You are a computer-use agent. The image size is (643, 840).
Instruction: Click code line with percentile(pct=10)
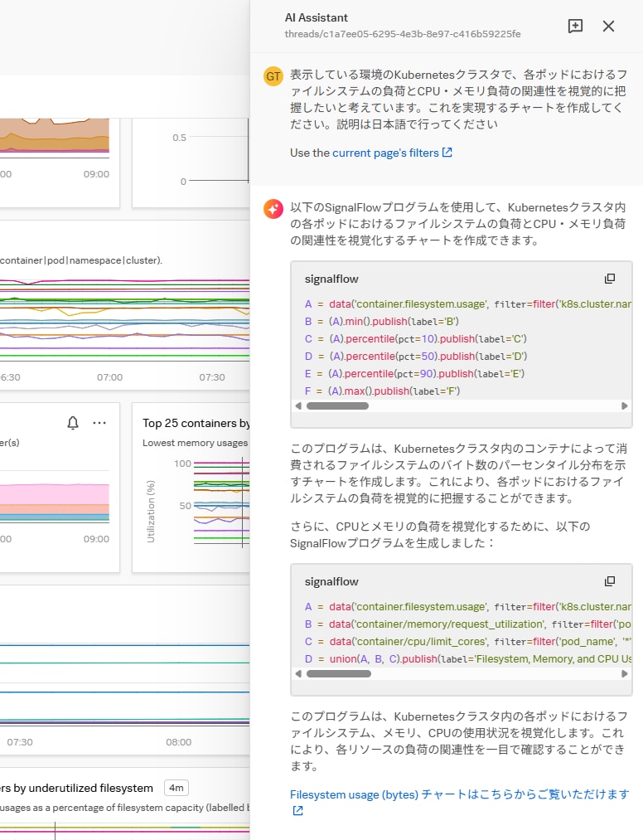pyautogui.click(x=415, y=338)
